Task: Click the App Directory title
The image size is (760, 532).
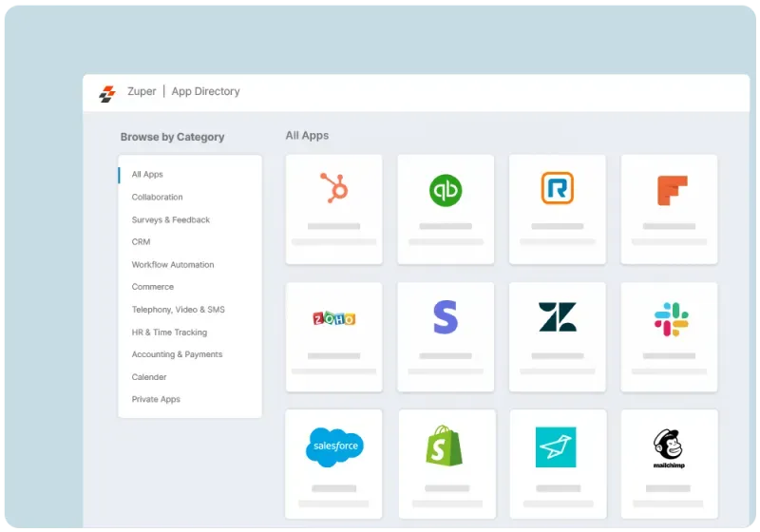Action: click(x=205, y=91)
